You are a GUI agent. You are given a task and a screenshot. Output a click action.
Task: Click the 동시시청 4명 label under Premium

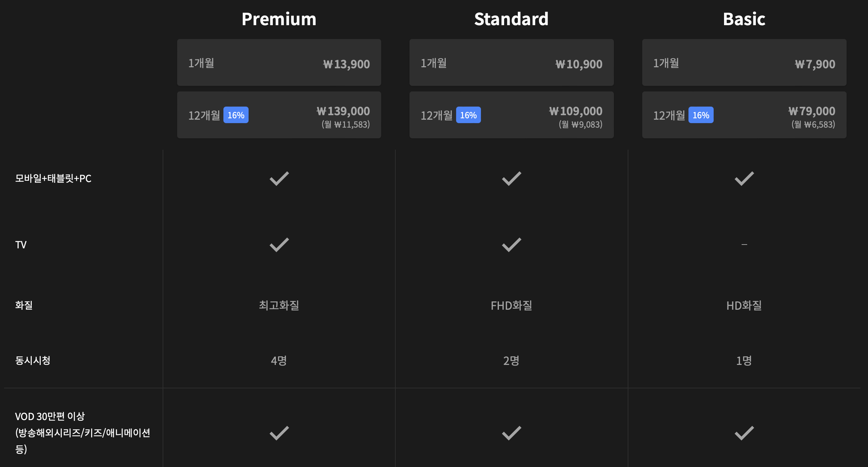point(278,361)
